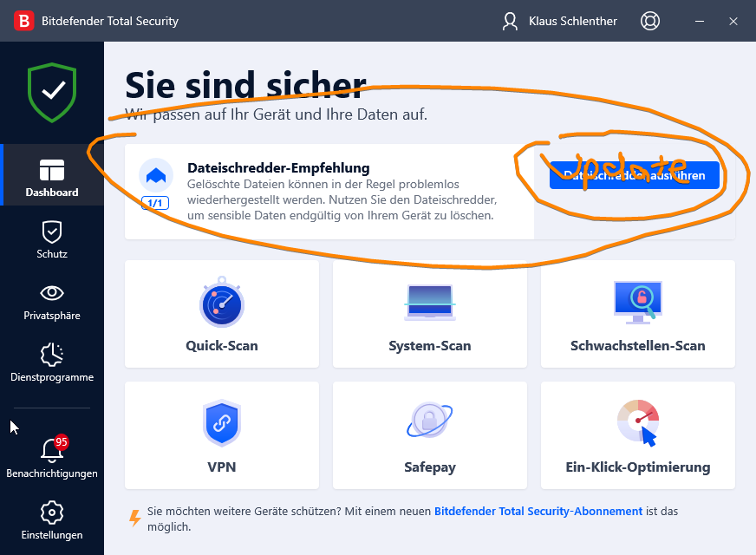The image size is (756, 555).
Task: Minimize the Bitdefender window
Action: click(x=696, y=21)
